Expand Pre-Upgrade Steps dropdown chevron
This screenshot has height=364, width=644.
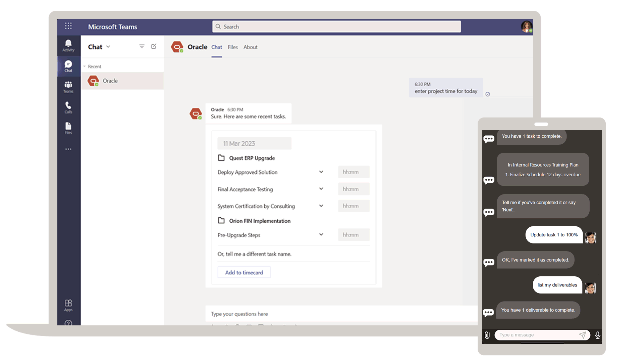tap(321, 234)
